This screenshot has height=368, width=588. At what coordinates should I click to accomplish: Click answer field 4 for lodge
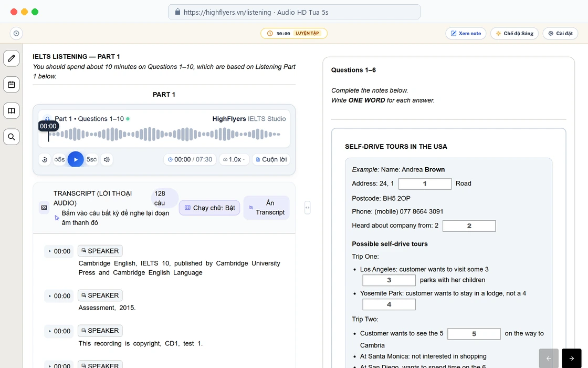coord(389,304)
